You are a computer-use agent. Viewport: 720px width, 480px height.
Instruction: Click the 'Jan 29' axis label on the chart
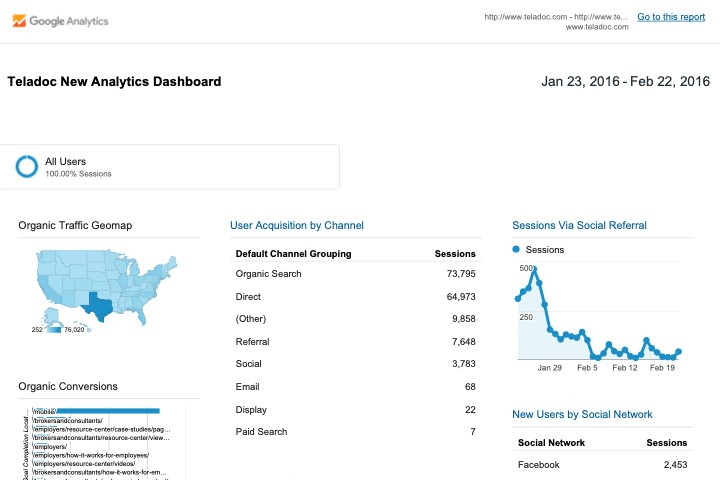[550, 368]
